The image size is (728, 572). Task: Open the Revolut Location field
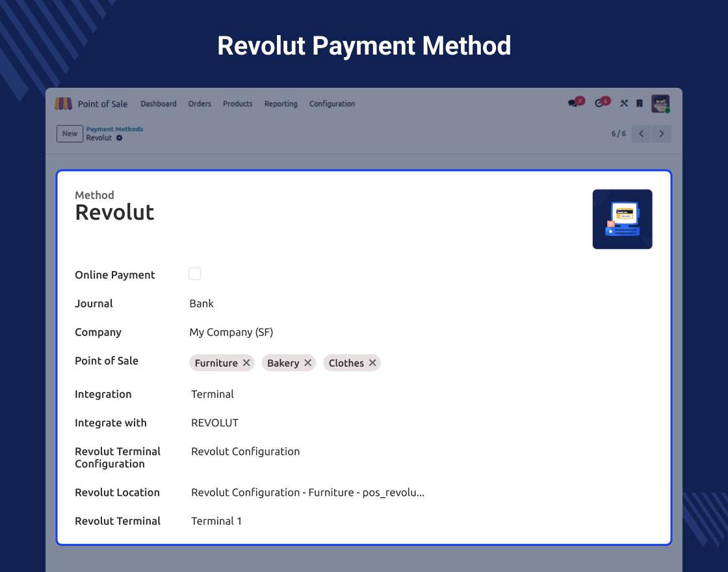point(308,493)
